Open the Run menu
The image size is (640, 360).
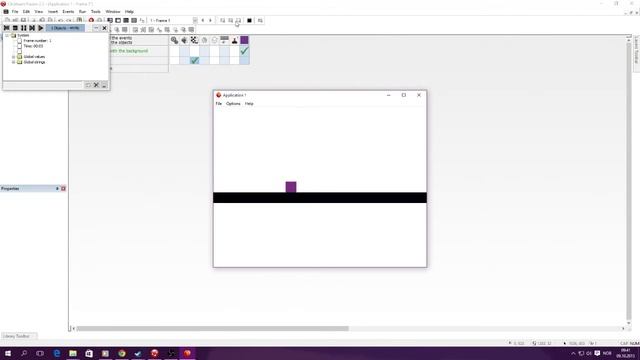(82, 12)
